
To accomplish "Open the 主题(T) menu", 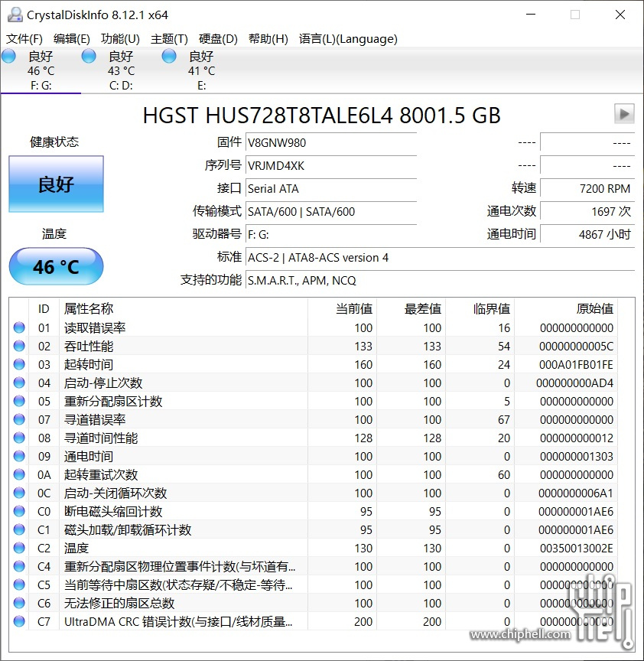I will pos(169,39).
